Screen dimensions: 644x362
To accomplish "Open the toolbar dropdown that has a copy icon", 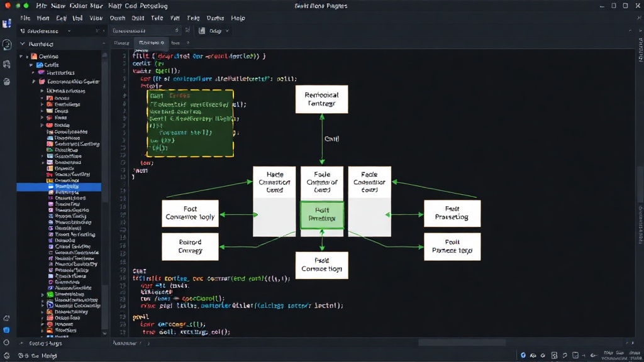I will (45, 31).
